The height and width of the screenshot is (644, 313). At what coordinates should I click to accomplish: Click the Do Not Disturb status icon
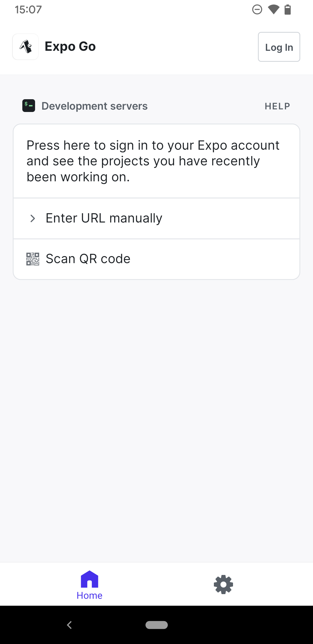tap(257, 10)
